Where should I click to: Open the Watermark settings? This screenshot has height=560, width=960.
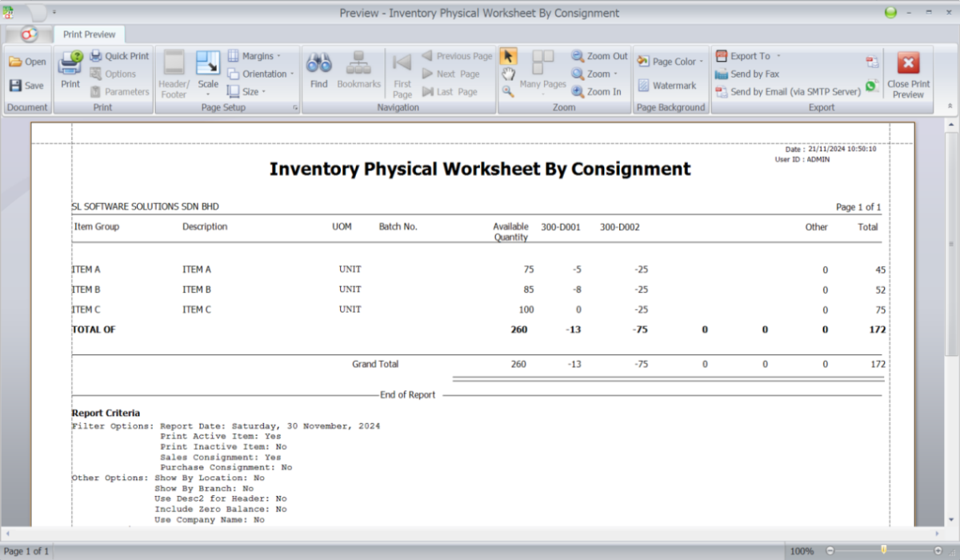coord(666,86)
